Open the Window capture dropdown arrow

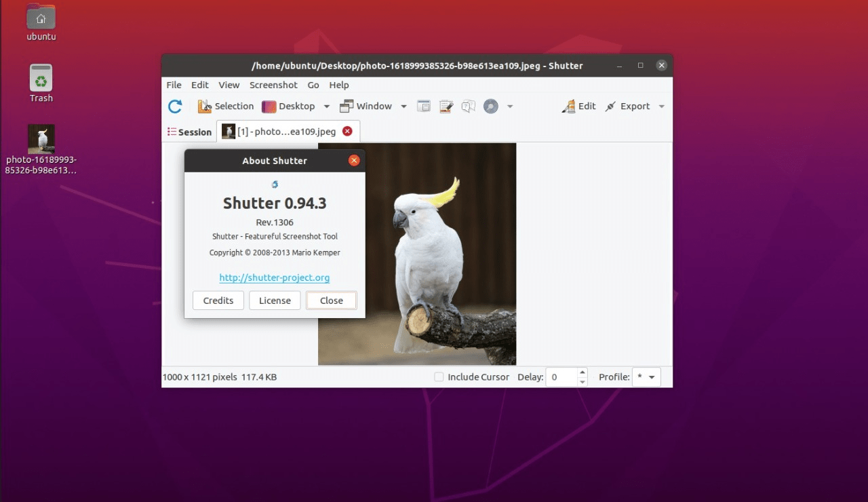click(403, 106)
